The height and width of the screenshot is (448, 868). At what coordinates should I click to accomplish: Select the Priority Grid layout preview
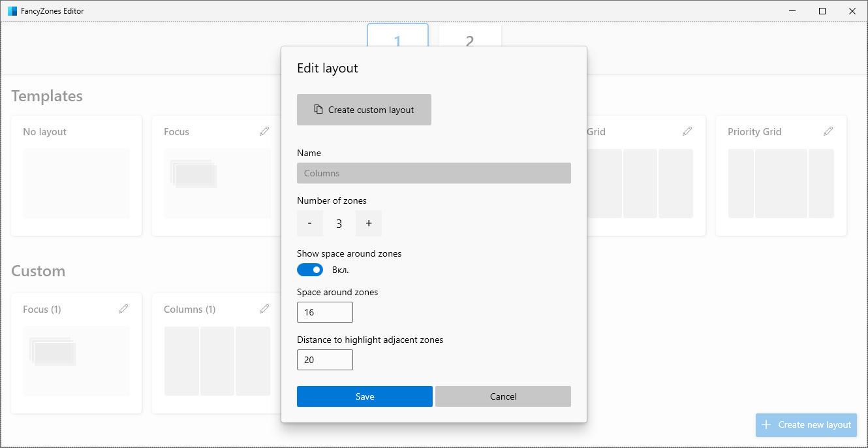click(781, 184)
